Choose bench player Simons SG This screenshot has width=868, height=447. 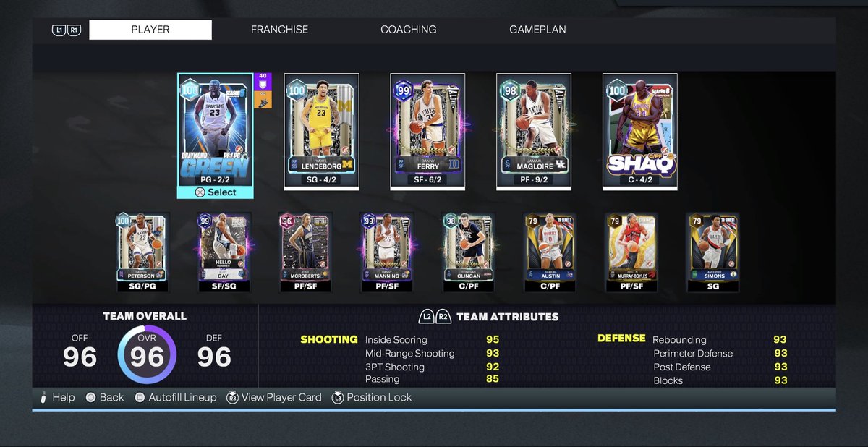tap(713, 252)
